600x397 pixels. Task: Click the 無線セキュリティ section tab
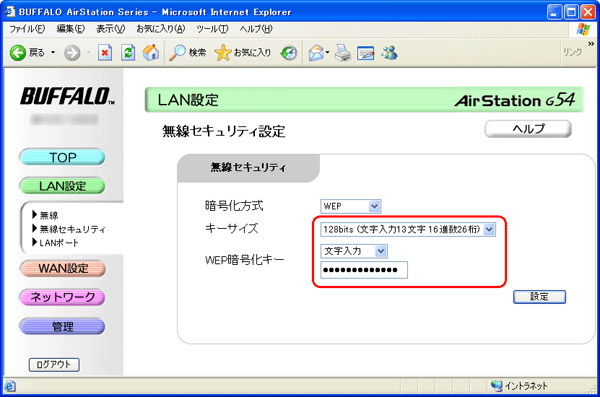click(x=248, y=167)
